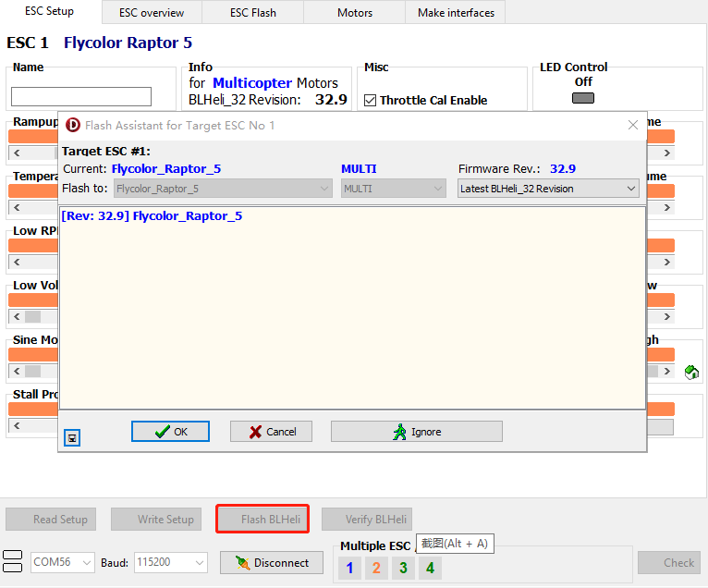Click right arrow of slider next to Rampup row
Viewport: 708px width, 588px height.
667,153
